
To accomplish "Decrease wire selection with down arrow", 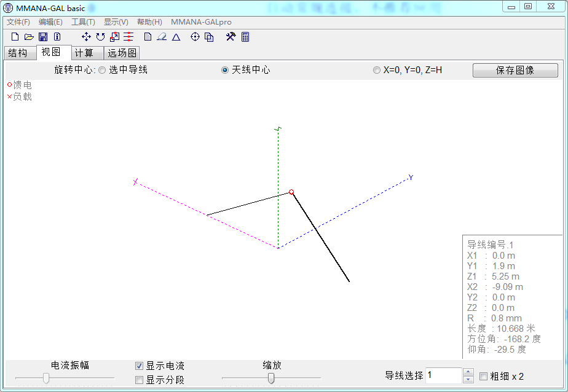I will 468,380.
